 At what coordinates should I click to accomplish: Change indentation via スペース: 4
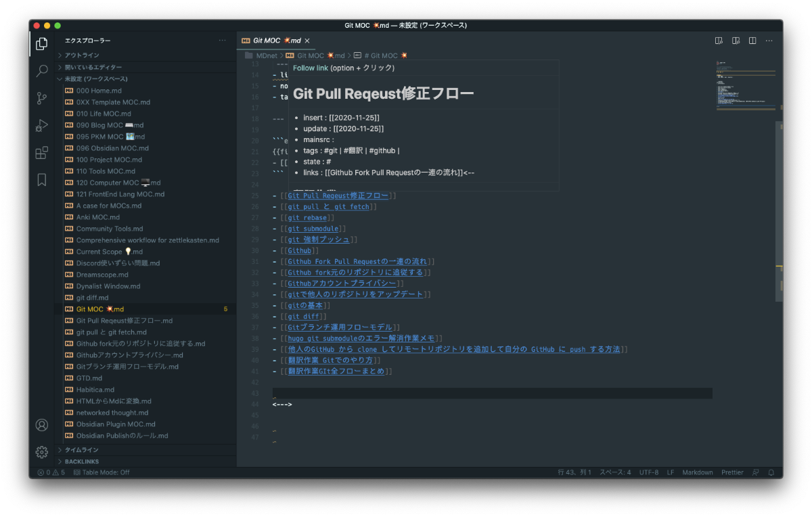click(615, 472)
